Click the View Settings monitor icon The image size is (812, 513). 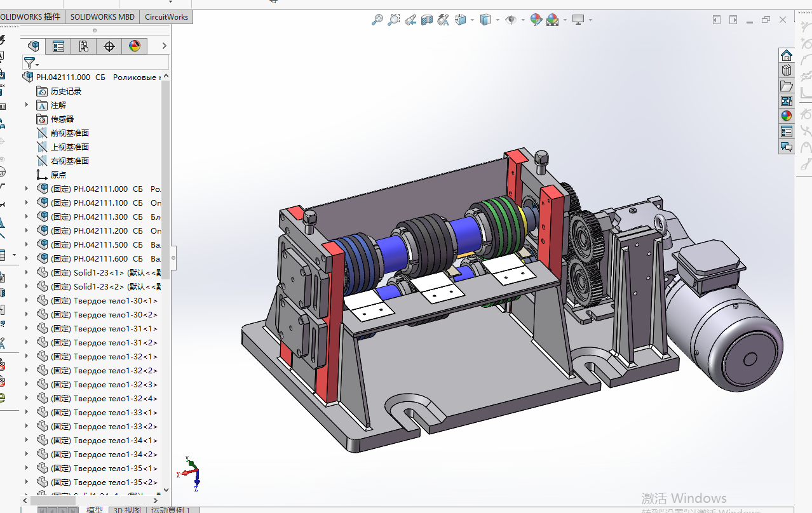pos(578,20)
